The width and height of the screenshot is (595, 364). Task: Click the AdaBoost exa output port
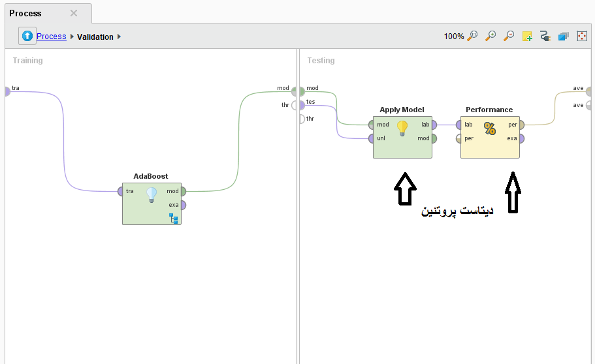coord(183,205)
